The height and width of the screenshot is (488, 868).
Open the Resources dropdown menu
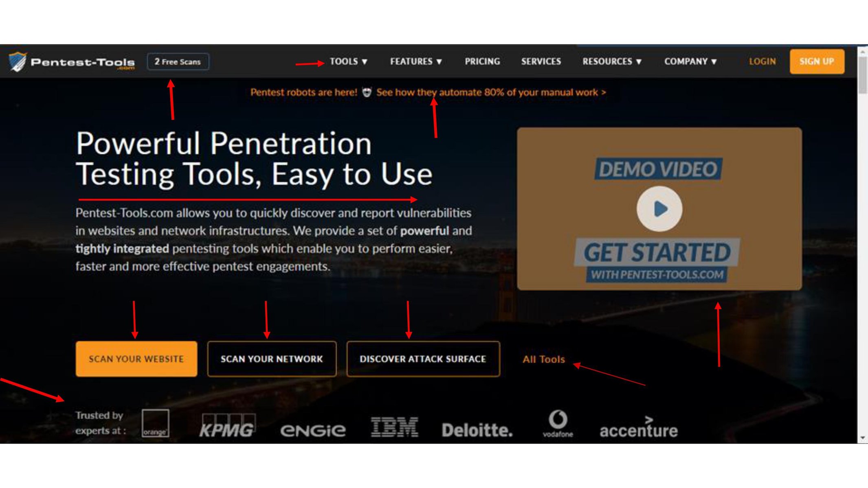coord(612,61)
